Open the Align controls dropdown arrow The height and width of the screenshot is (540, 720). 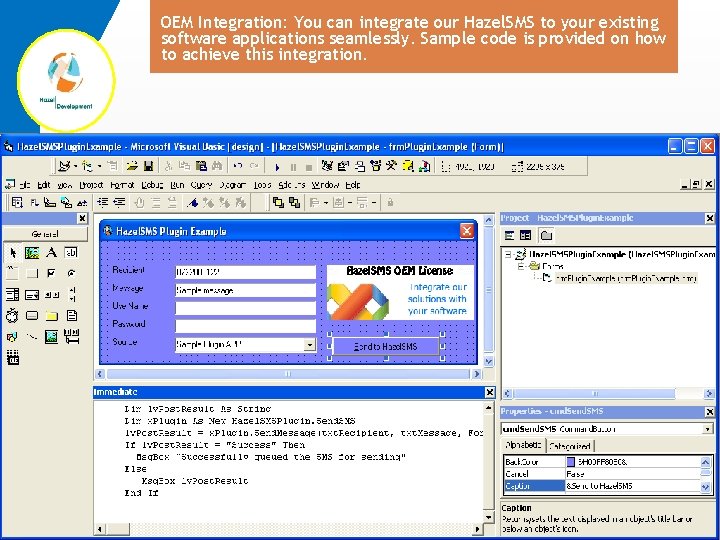(326, 202)
